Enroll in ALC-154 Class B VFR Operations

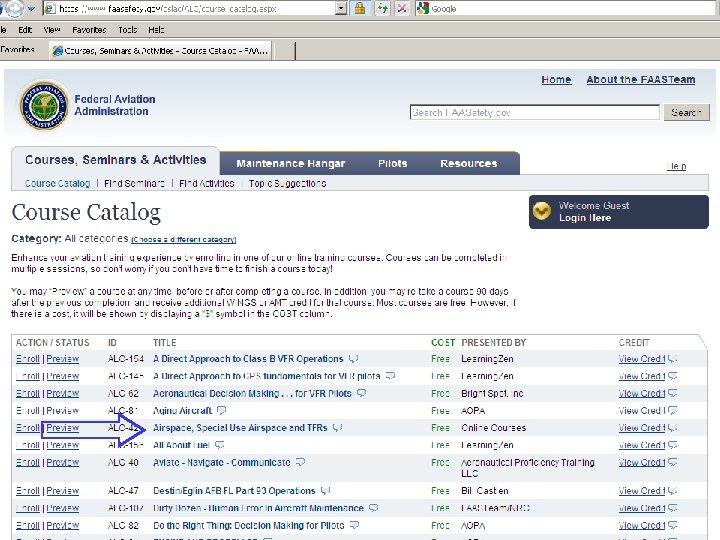[28, 359]
